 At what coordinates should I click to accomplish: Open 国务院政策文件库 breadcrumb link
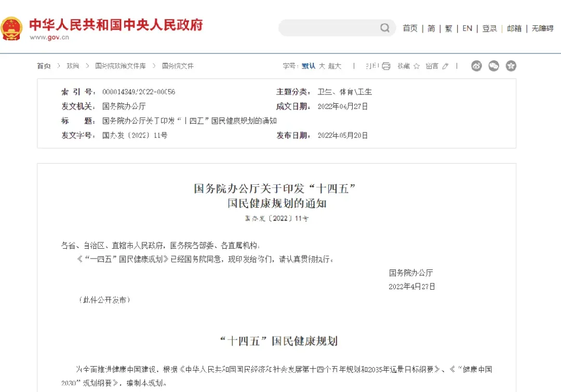pos(121,66)
